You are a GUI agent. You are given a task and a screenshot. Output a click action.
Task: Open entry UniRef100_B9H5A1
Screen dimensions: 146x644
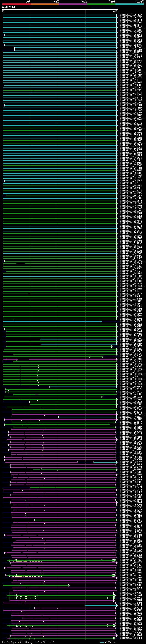(131, 22)
